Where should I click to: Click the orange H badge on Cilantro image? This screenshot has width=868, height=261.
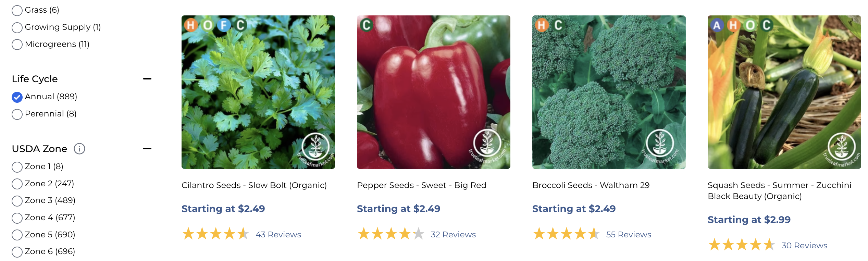191,25
